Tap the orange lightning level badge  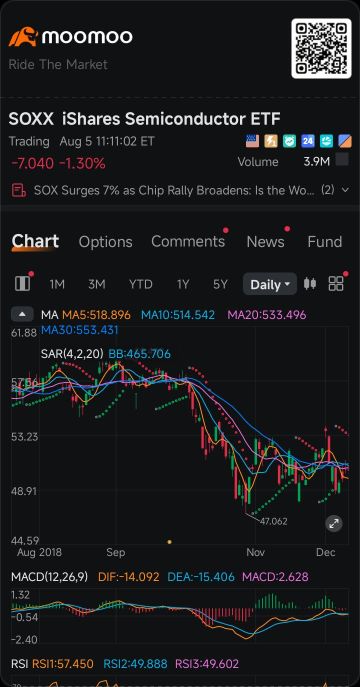coord(271,141)
